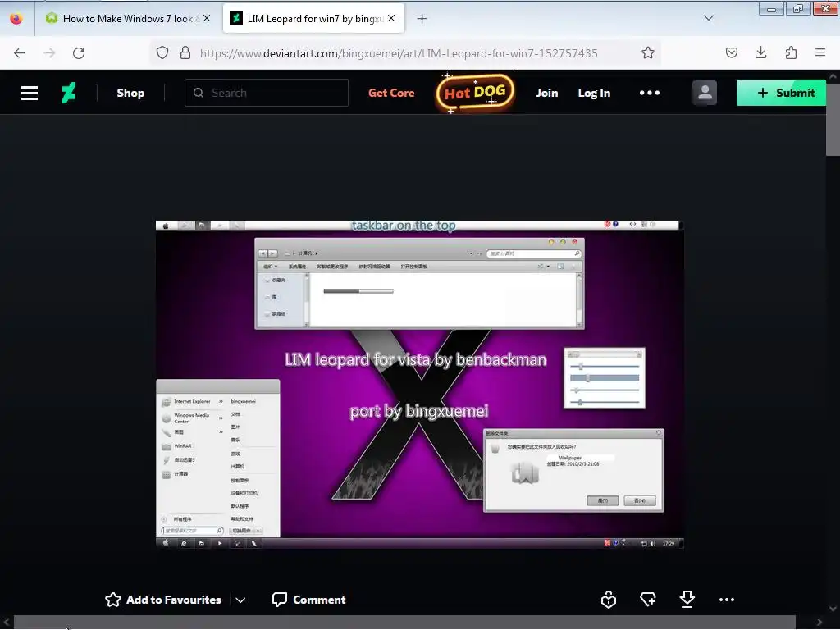Click the scroll left arrow of horizontal scrollbar
Screen dimensions: 840x630
(x=6, y=622)
